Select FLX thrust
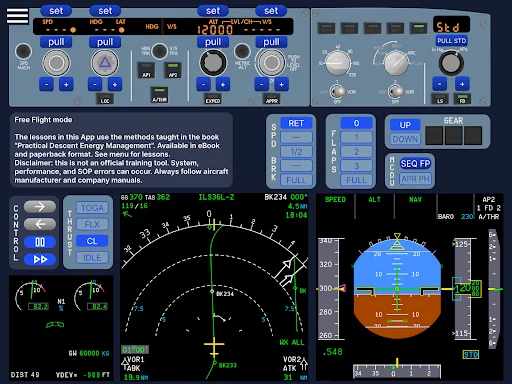The width and height of the screenshot is (512, 384). point(92,224)
